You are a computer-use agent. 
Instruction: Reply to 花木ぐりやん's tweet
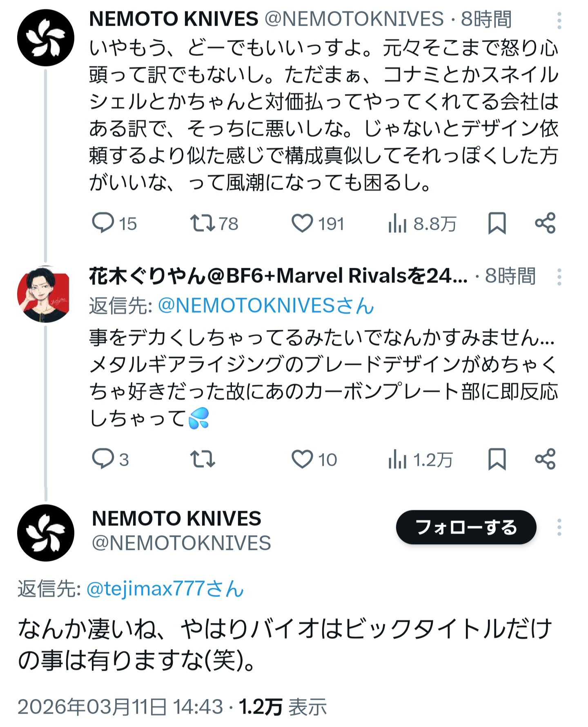pyautogui.click(x=103, y=459)
